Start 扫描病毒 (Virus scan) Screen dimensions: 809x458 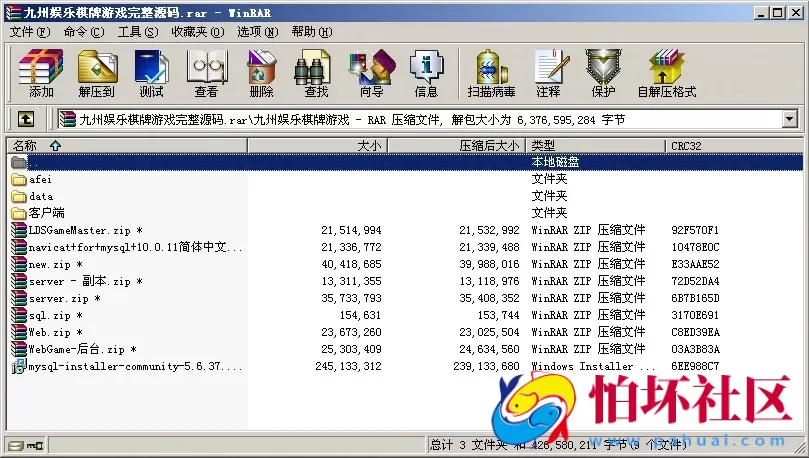[491, 73]
